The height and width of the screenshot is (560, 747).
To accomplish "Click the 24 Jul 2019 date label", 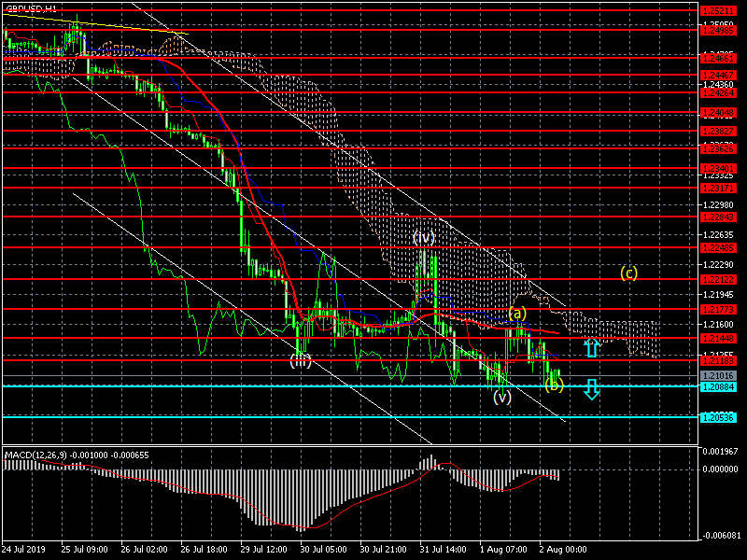I will click(x=26, y=550).
